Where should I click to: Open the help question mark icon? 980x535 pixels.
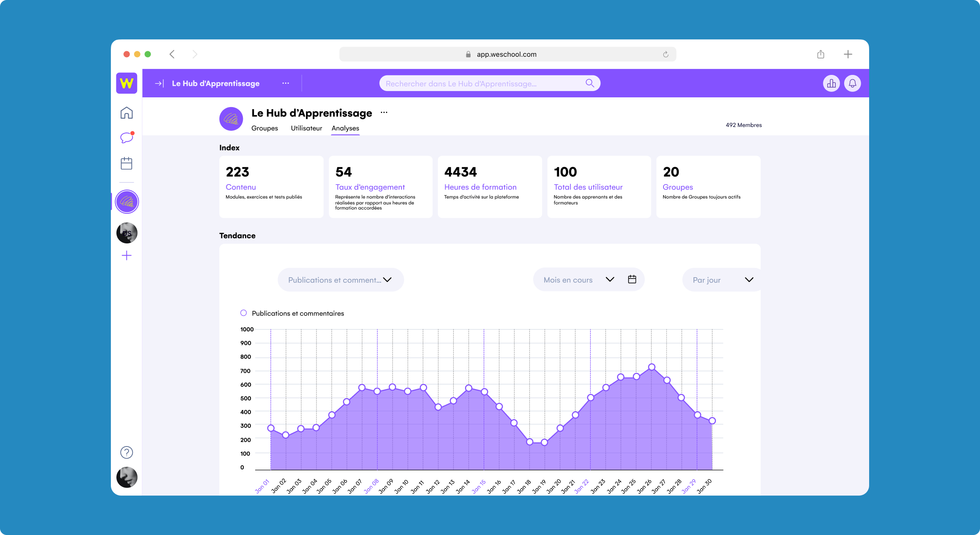(127, 452)
